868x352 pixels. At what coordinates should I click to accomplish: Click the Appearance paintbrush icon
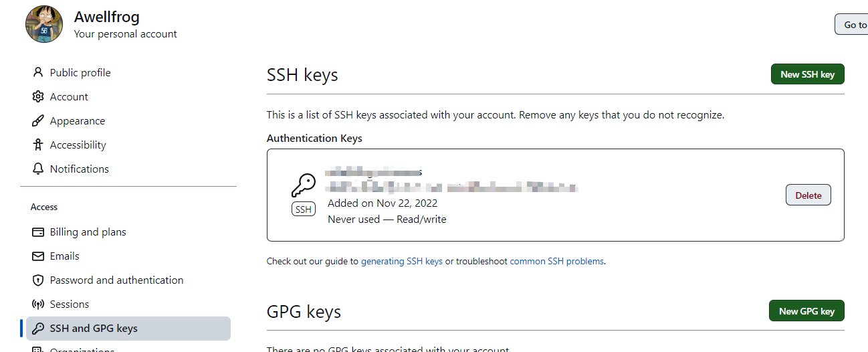point(38,121)
